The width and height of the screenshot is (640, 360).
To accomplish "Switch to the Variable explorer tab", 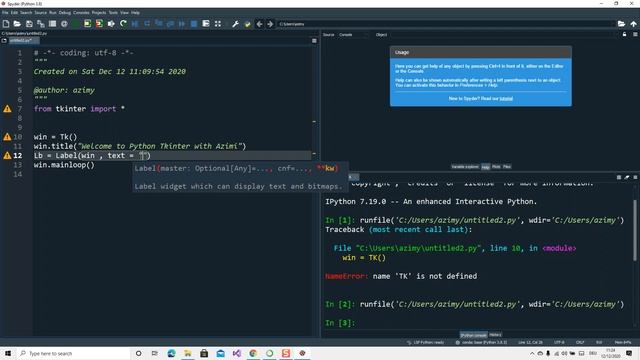I will [465, 167].
